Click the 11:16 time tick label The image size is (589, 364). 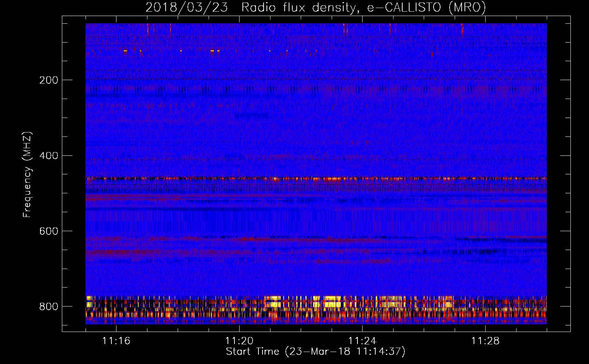tap(116, 341)
